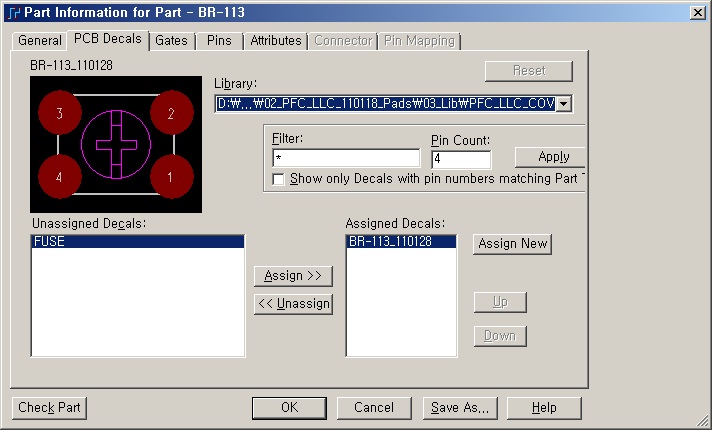The image size is (712, 430).
Task: Open the Attributes tab
Action: click(276, 41)
